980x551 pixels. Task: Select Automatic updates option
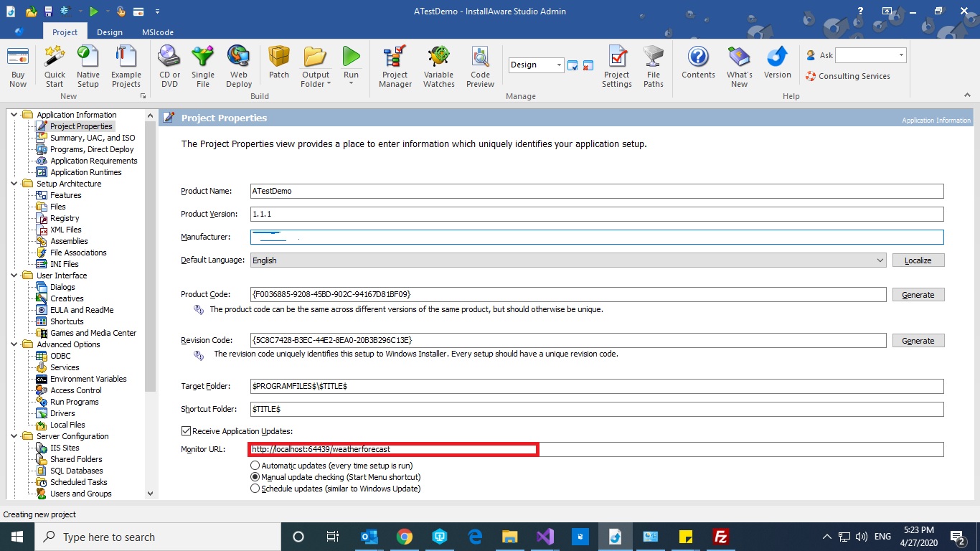[255, 466]
